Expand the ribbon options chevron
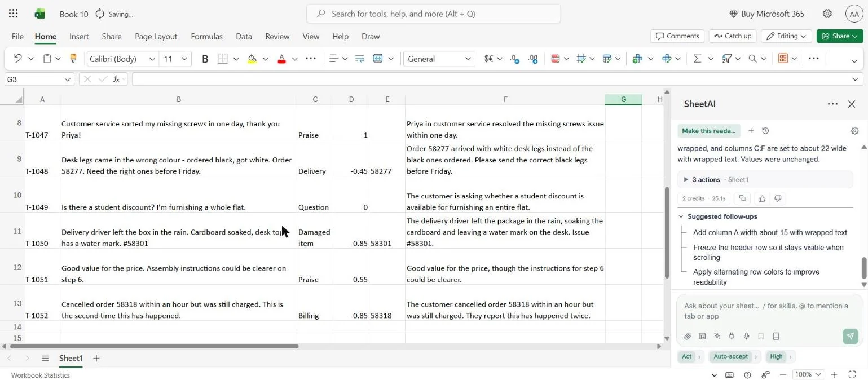This screenshot has height=380, width=868. (853, 61)
